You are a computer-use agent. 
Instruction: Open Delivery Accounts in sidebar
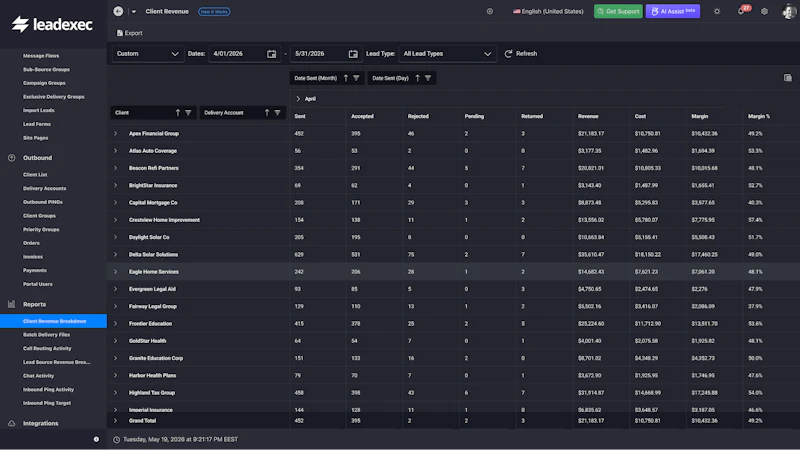tap(44, 188)
